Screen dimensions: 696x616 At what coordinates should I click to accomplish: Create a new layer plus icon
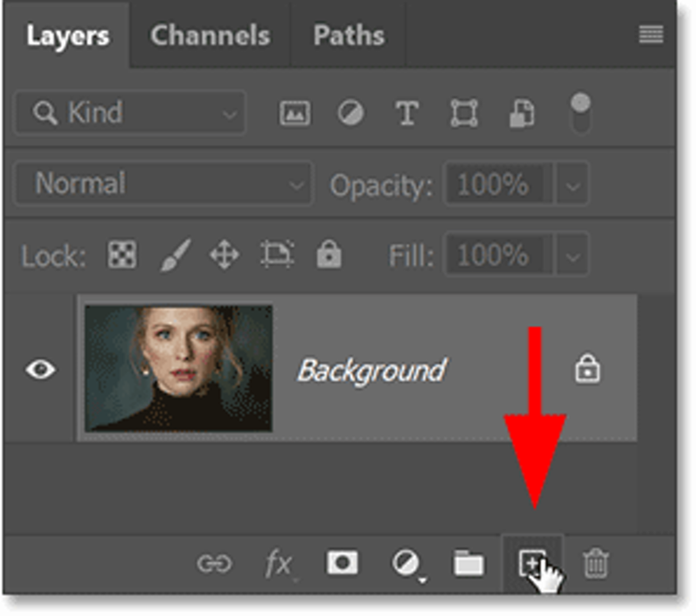532,563
